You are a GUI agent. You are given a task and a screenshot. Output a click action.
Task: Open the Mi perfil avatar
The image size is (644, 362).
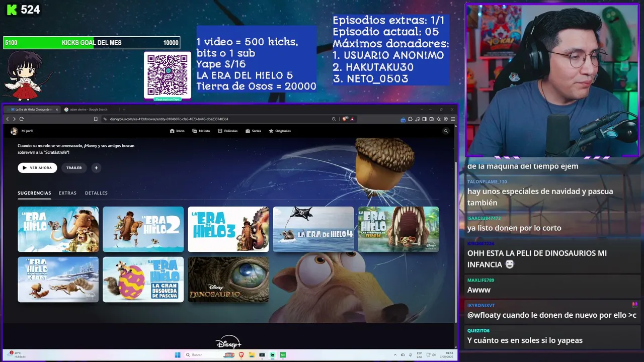(14, 131)
